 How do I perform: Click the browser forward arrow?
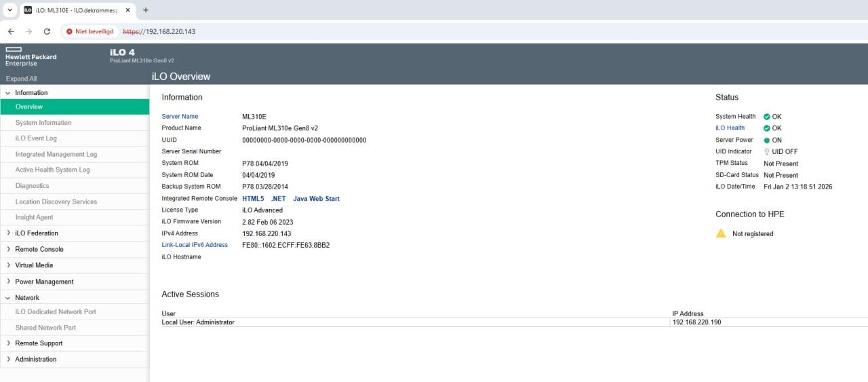pyautogui.click(x=28, y=31)
